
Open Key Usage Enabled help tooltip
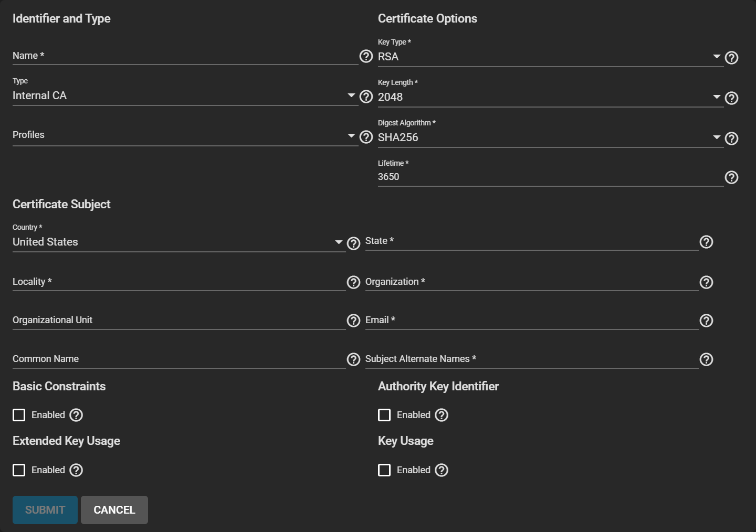point(442,470)
